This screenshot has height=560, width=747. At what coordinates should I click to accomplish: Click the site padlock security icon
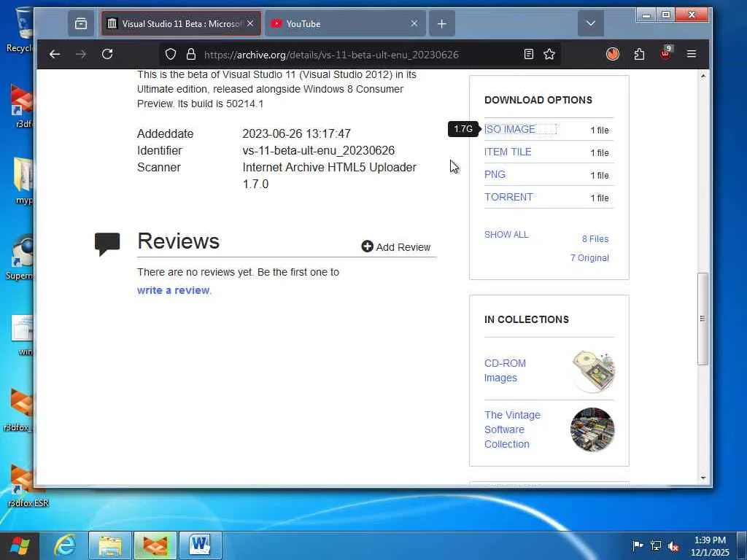[x=191, y=54]
